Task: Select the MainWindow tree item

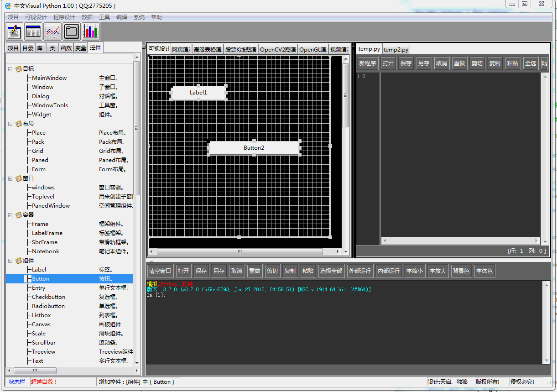Action: 49,78
